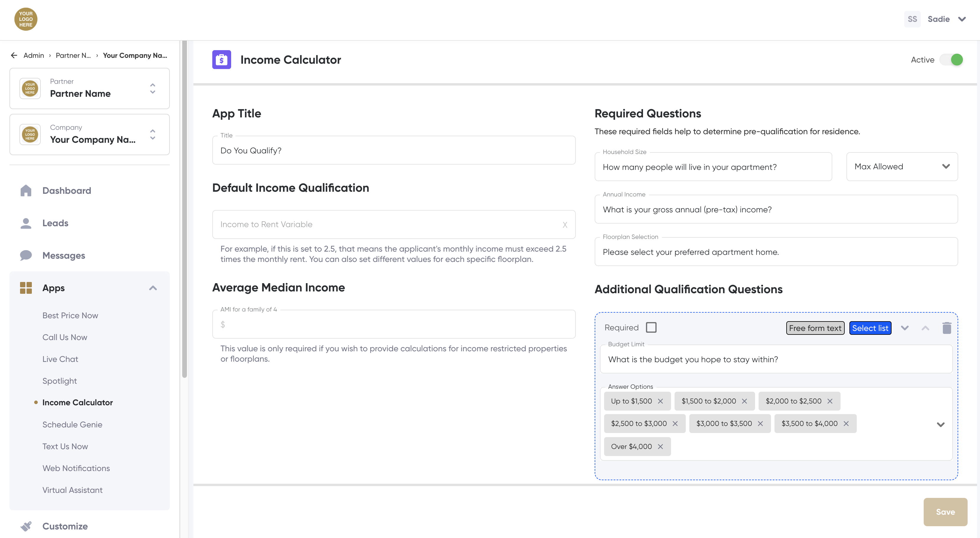Viewport: 980px width, 538px height.
Task: Switch question type to Free form text
Action: pos(815,328)
